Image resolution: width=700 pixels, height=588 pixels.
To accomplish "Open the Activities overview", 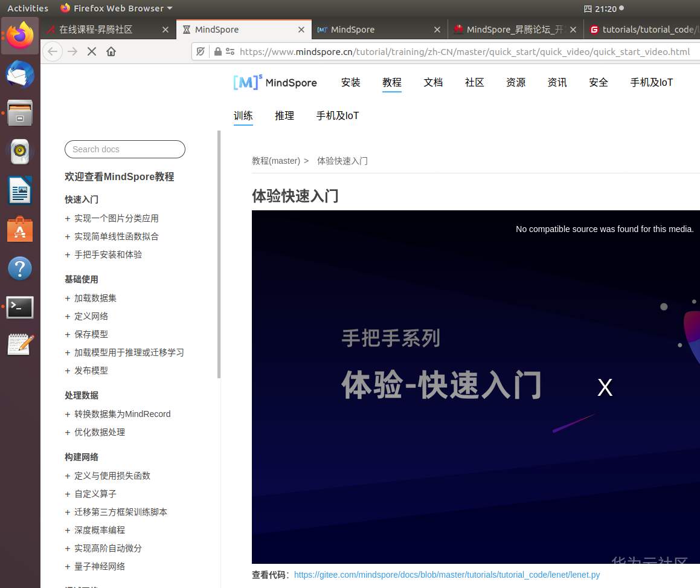I will coord(28,8).
